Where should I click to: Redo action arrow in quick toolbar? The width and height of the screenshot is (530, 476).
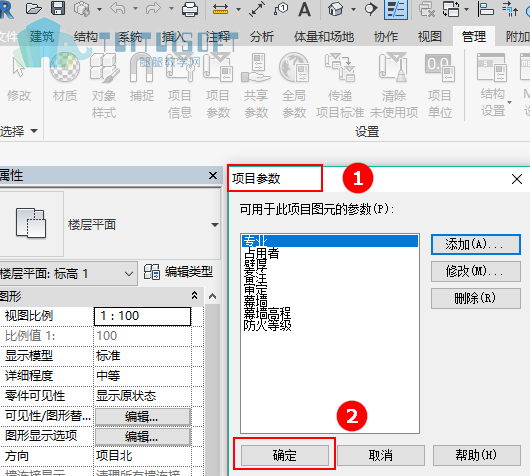(153, 8)
